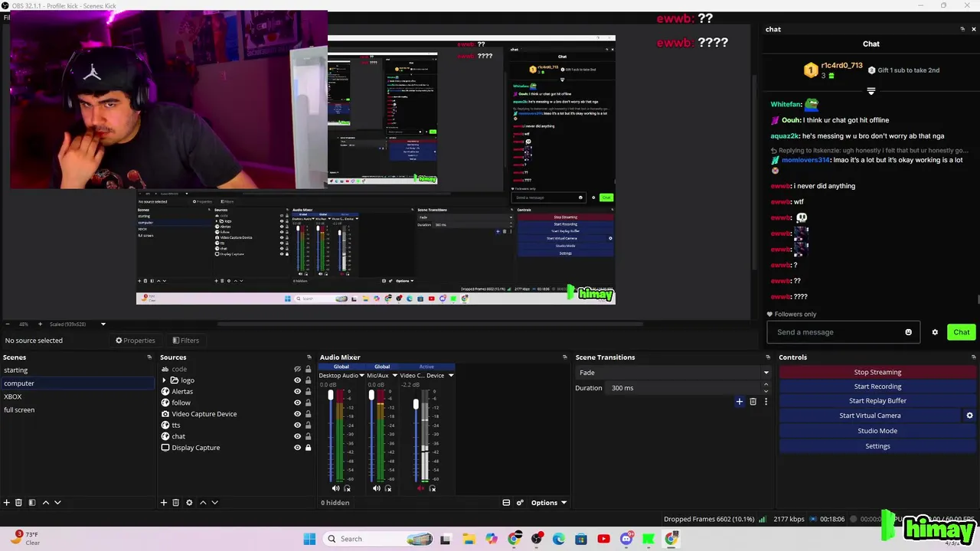This screenshot has width=980, height=551.
Task: Show the hidden code source
Action: click(298, 369)
